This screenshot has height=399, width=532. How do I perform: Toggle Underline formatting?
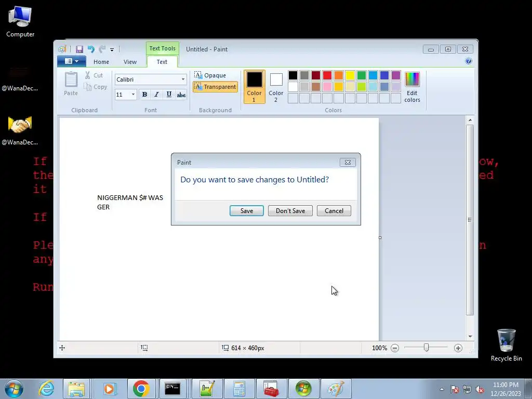click(169, 95)
